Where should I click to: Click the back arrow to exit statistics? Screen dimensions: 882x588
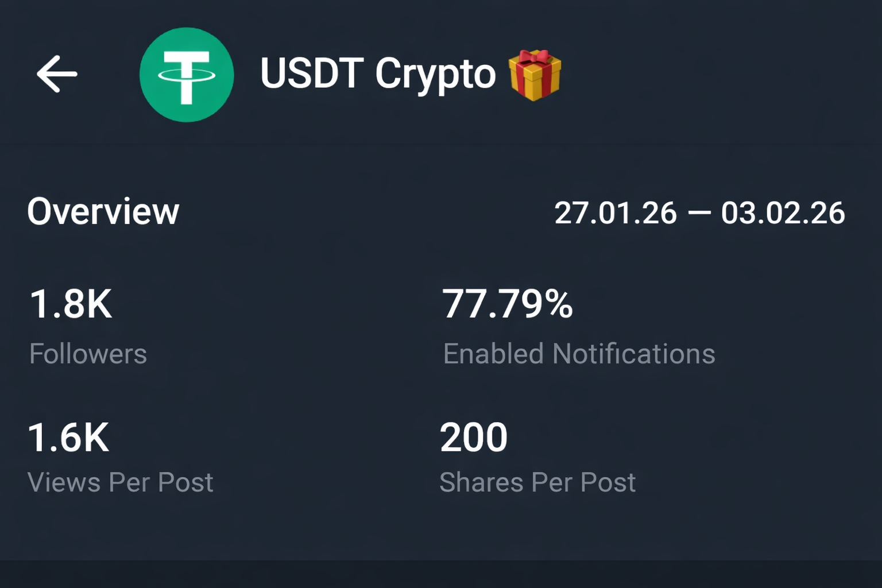tap(56, 73)
